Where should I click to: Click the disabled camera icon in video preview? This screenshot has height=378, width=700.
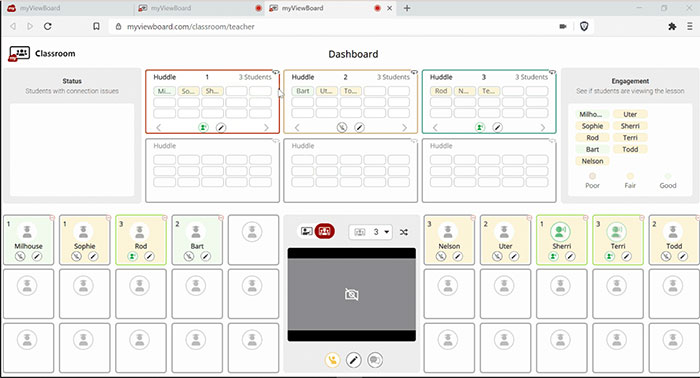point(351,294)
